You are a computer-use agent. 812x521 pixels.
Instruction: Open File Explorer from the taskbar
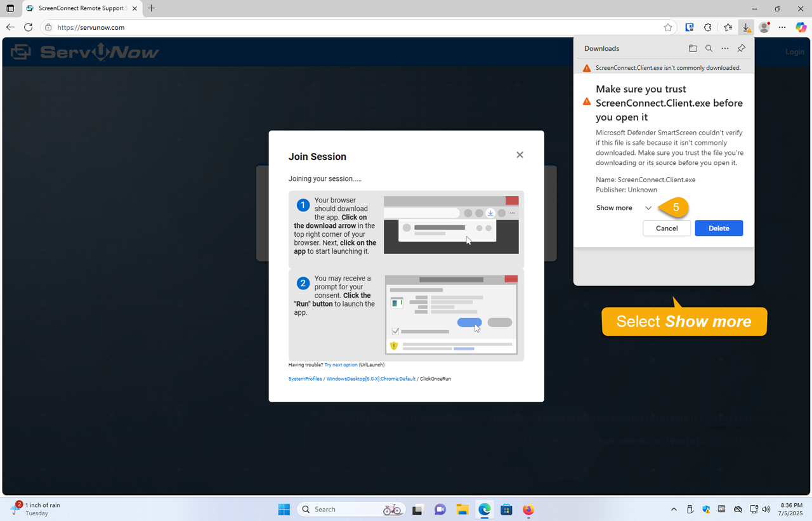point(462,510)
